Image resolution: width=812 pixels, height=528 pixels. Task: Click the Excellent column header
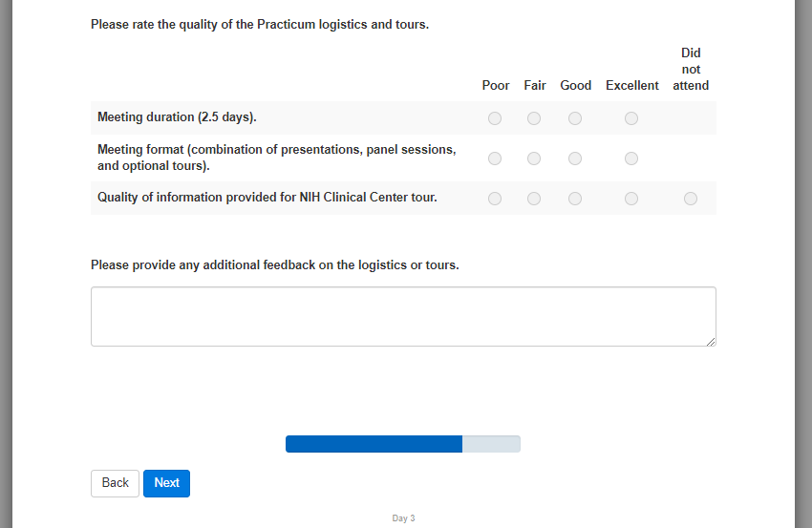[631, 85]
